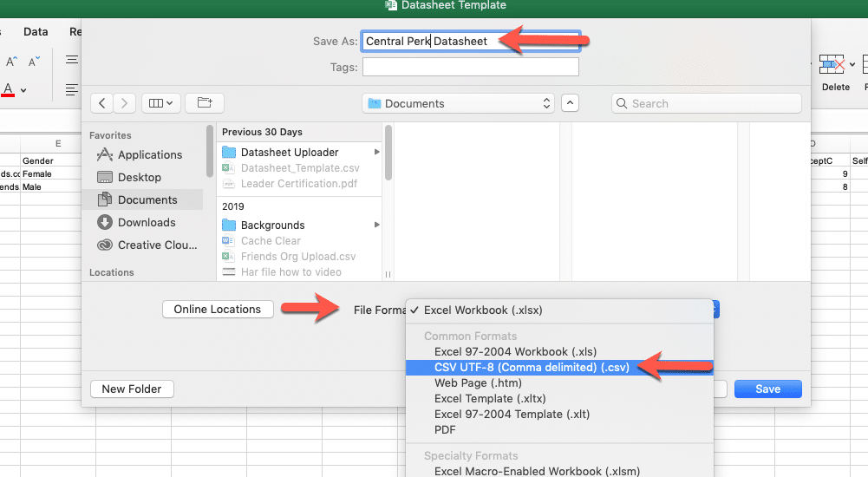
Task: Click the Delete cells icon in ribbon
Action: [x=832, y=65]
